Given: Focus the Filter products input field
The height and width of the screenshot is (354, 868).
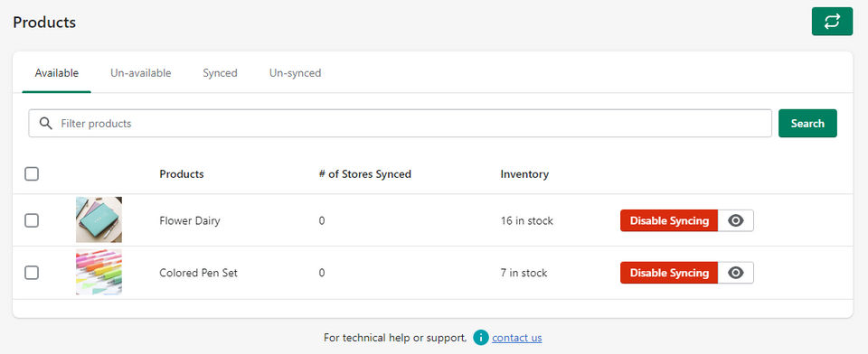Looking at the screenshot, I should 401,124.
